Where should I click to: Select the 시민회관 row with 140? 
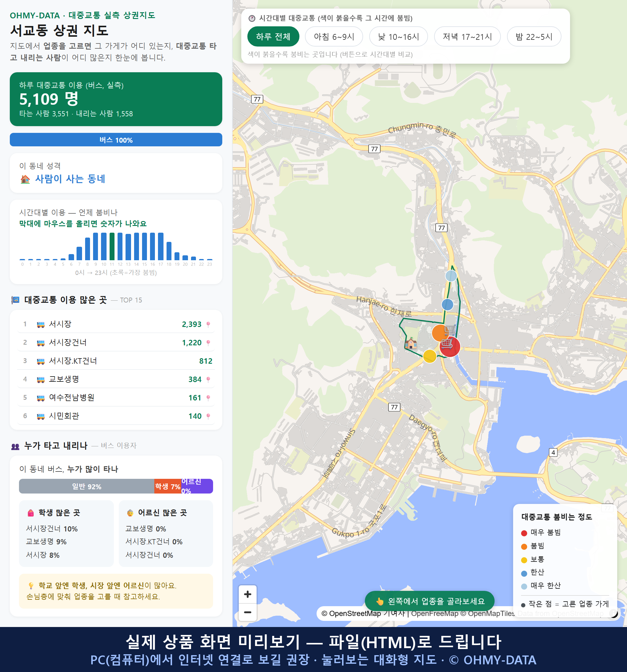click(x=116, y=416)
